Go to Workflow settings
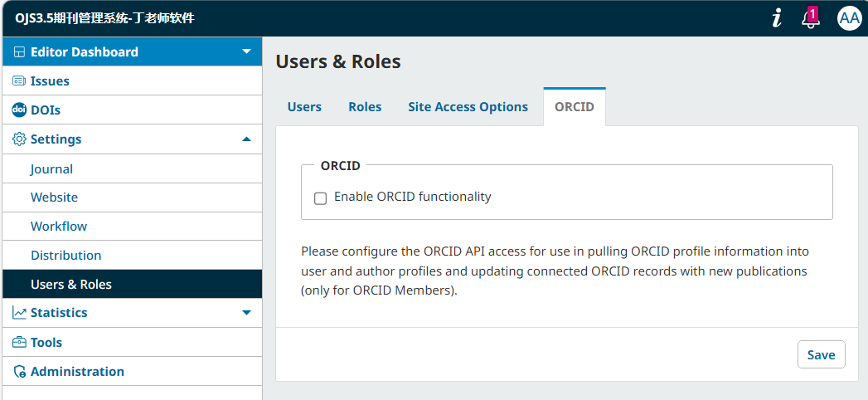The height and width of the screenshot is (400, 868). coord(59,227)
